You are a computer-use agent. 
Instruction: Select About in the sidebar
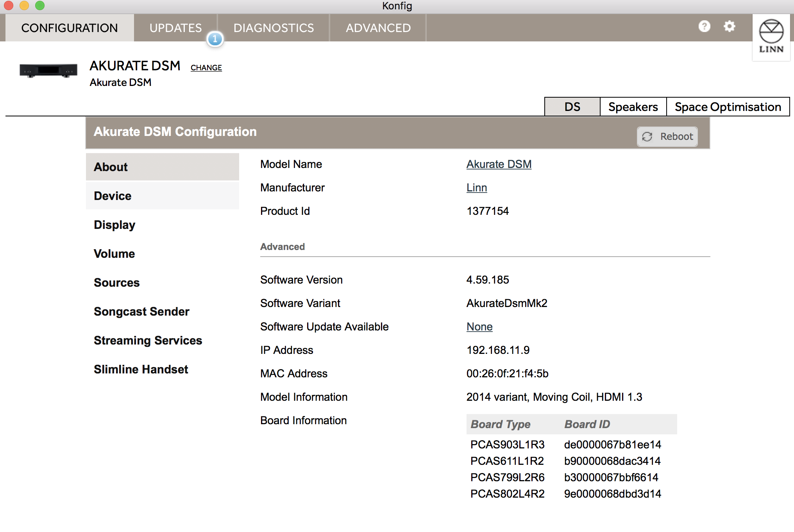[163, 167]
